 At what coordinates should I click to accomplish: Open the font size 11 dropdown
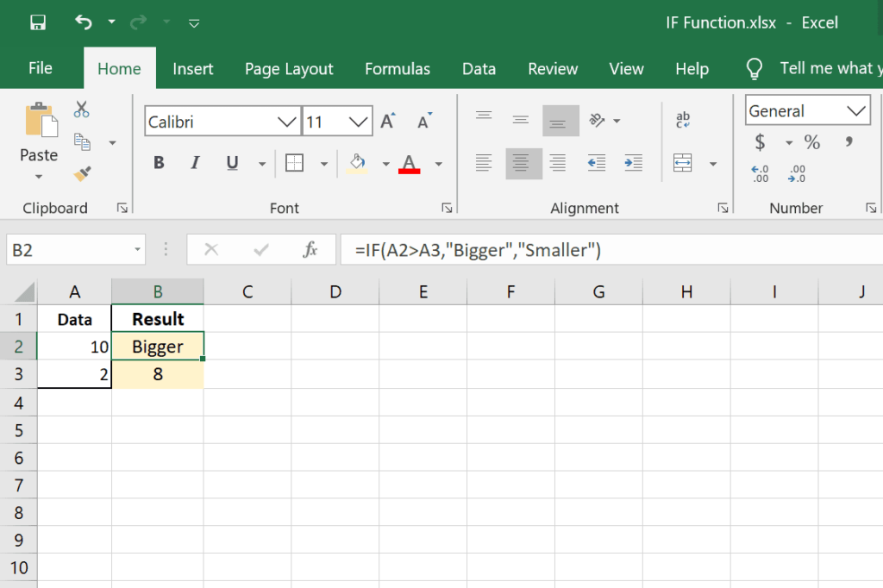[358, 122]
